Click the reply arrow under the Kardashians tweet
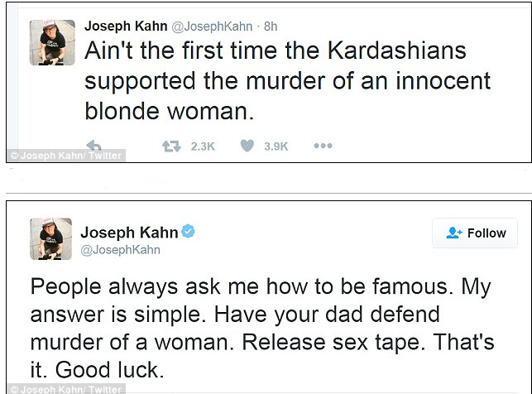 click(x=93, y=145)
